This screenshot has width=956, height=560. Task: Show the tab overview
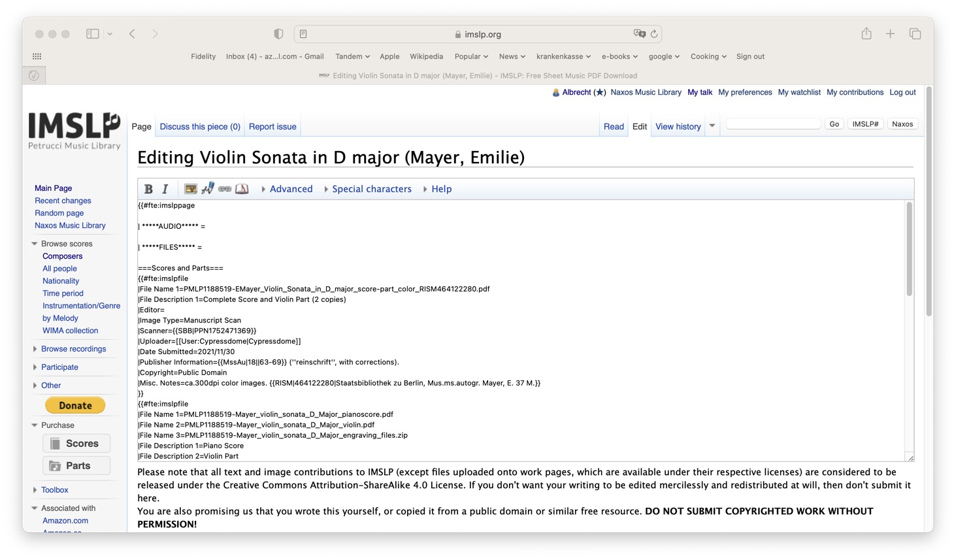[x=915, y=34]
